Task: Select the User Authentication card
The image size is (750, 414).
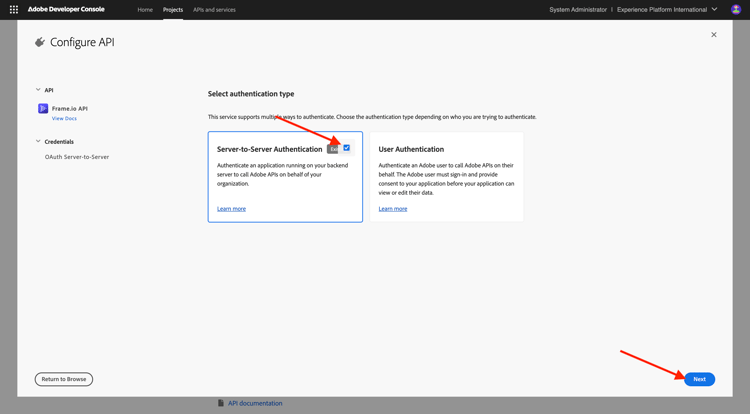Action: (x=447, y=177)
